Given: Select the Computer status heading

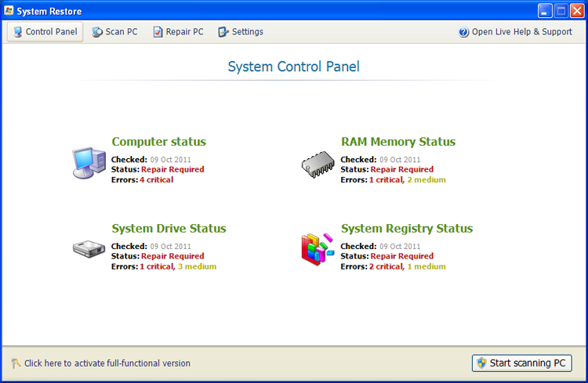Looking at the screenshot, I should click(158, 142).
